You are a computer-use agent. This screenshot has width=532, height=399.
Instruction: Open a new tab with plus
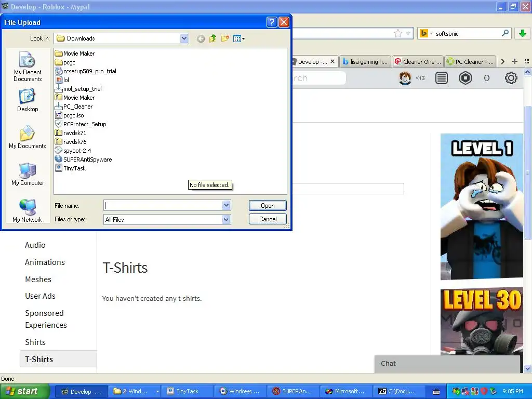(x=515, y=61)
